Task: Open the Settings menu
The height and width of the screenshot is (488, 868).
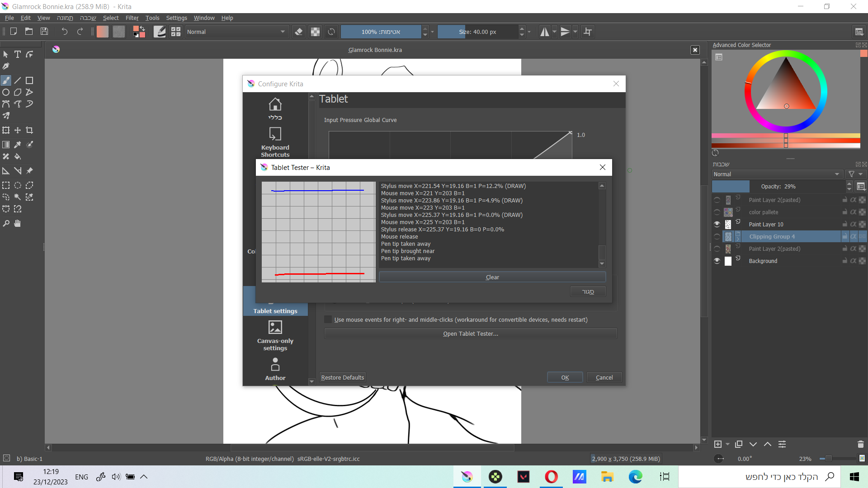Action: 176,18
